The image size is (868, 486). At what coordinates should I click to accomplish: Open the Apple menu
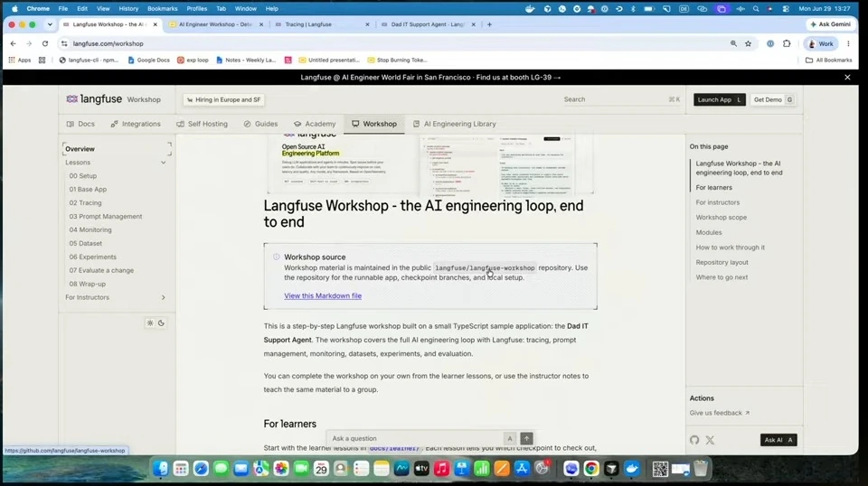click(15, 9)
